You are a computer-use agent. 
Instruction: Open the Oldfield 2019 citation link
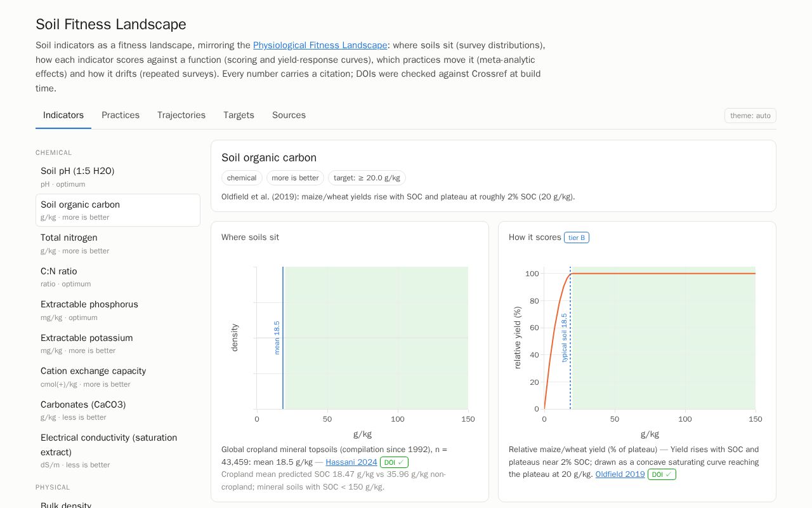click(x=620, y=474)
